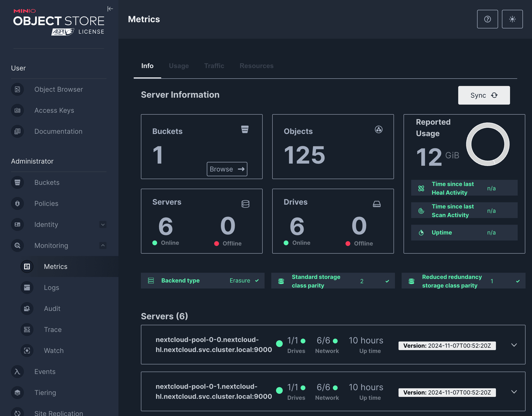Click the Buckets icon in sidebar
532x416 pixels.
(17, 182)
